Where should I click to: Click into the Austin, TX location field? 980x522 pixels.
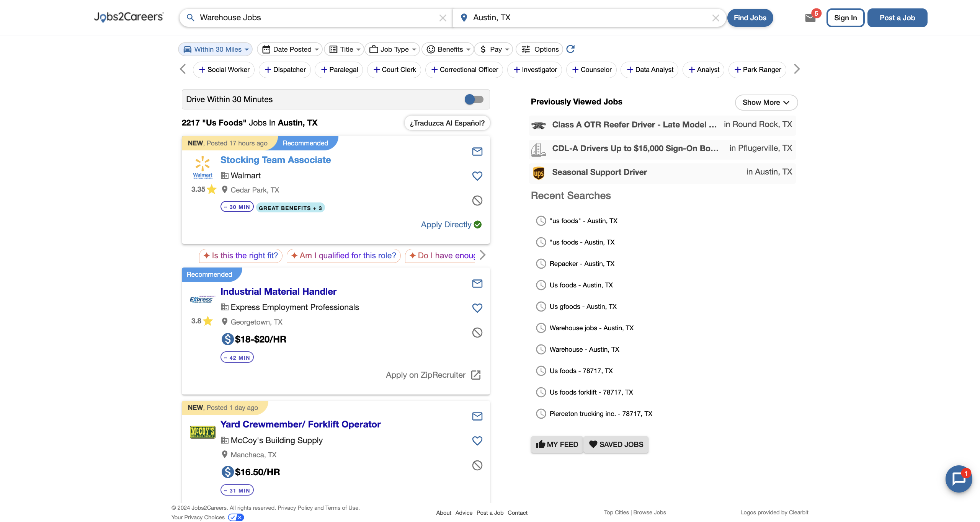point(590,18)
